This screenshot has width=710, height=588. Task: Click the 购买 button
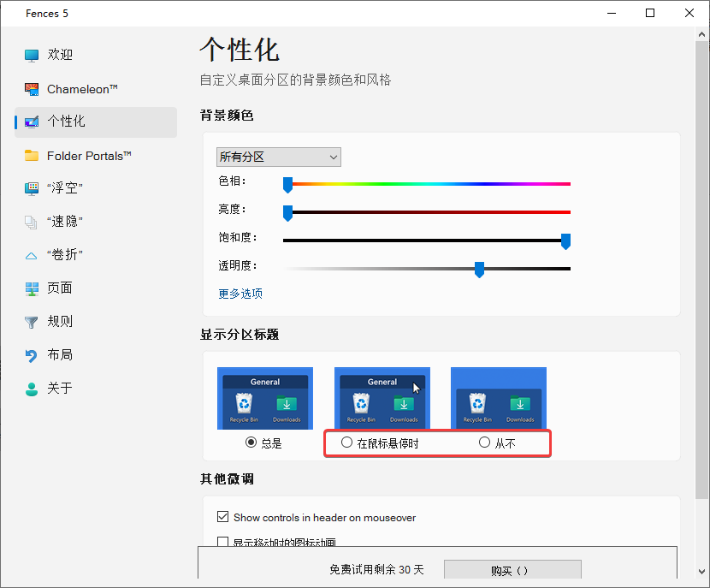pos(512,570)
